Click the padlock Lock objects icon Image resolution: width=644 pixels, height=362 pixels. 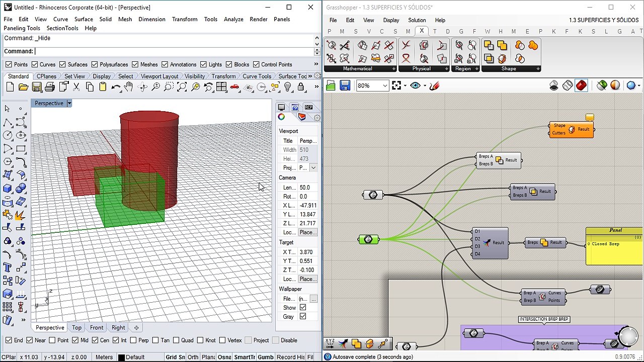click(x=301, y=87)
